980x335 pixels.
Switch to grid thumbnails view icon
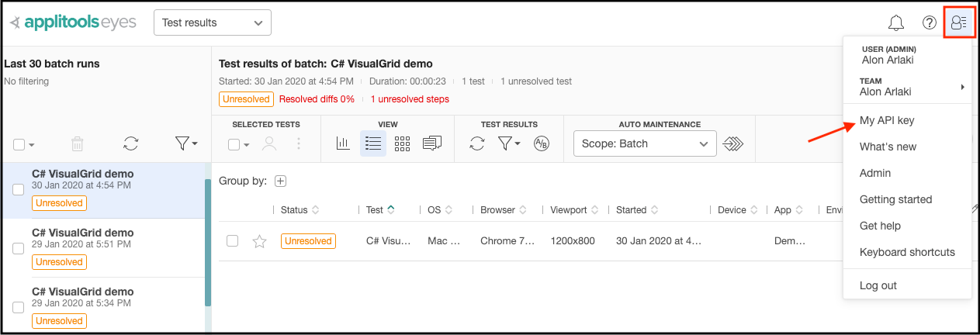click(x=402, y=143)
